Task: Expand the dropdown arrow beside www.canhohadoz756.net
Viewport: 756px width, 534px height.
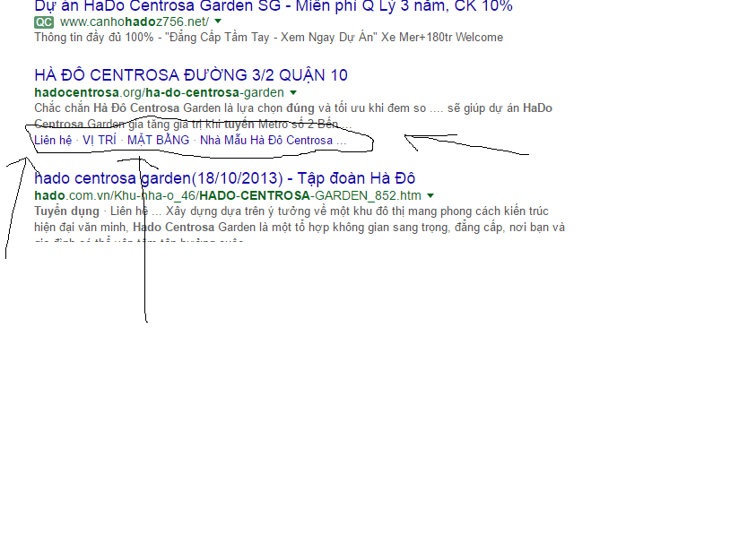Action: (x=218, y=22)
